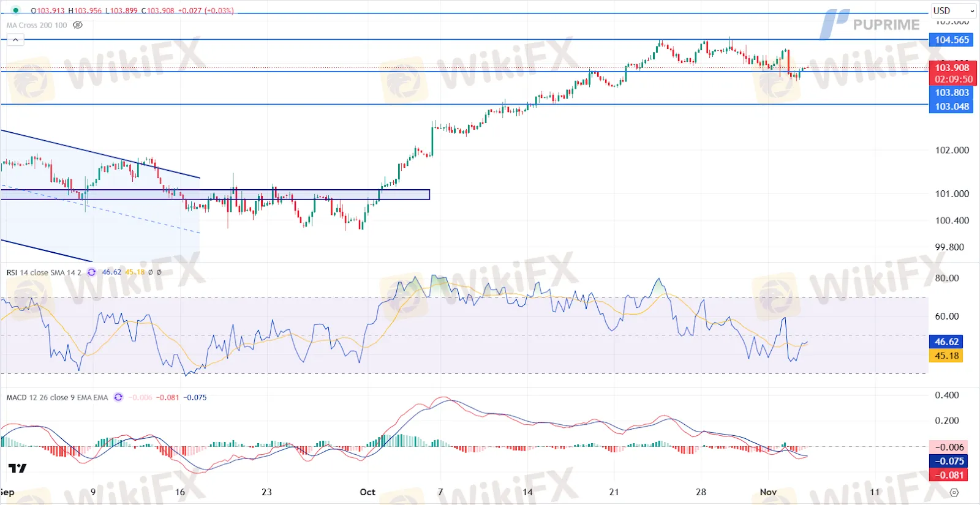Image resolution: width=980 pixels, height=505 pixels.
Task: Click the low price value L103.899
Action: [122, 10]
